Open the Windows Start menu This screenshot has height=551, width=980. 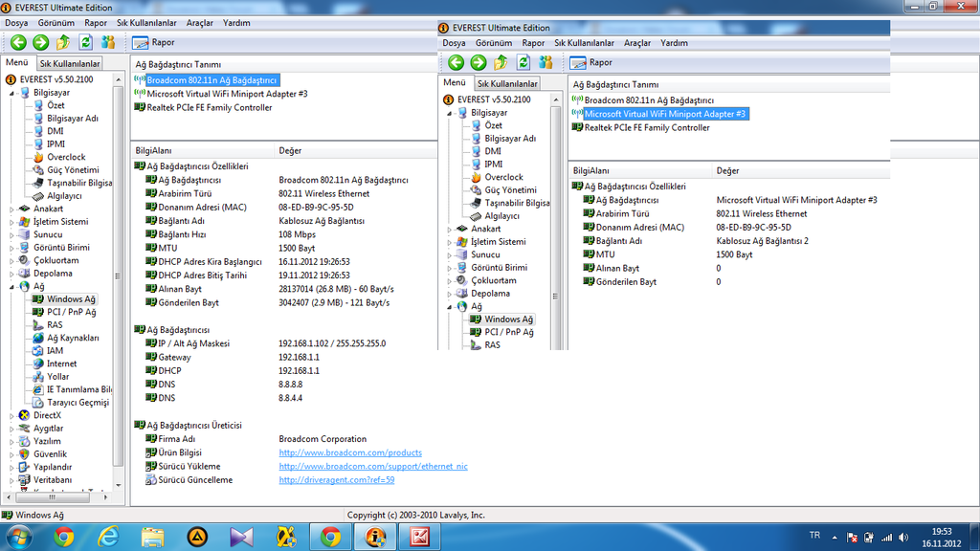19,538
